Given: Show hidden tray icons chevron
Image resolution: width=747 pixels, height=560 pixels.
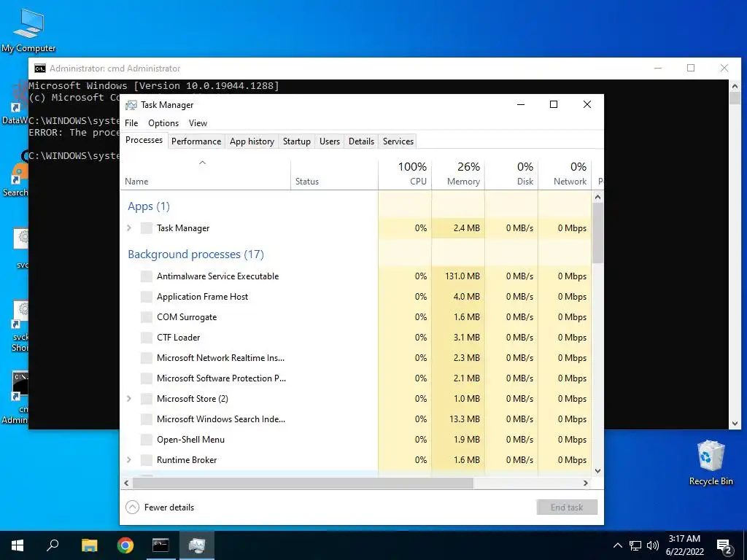Looking at the screenshot, I should (617, 545).
